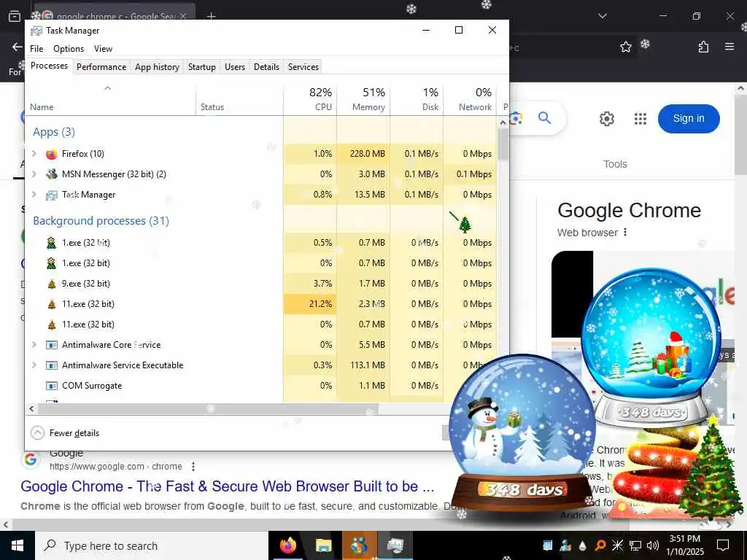747x560 pixels.
Task: Open File Explorer from the taskbar
Action: coord(323,545)
